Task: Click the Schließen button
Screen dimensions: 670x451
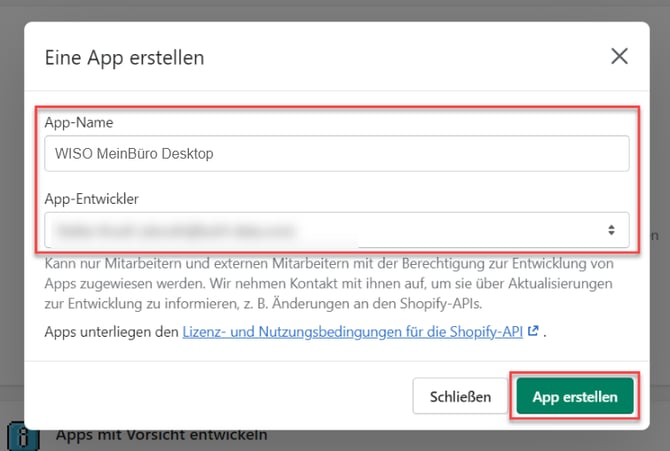Action: tap(460, 396)
